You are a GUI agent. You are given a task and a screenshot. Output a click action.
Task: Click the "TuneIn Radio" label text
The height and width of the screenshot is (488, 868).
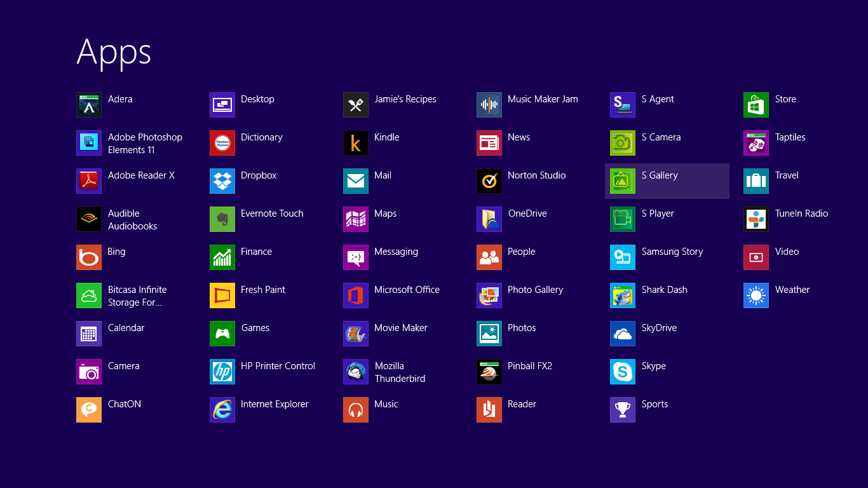click(x=801, y=213)
